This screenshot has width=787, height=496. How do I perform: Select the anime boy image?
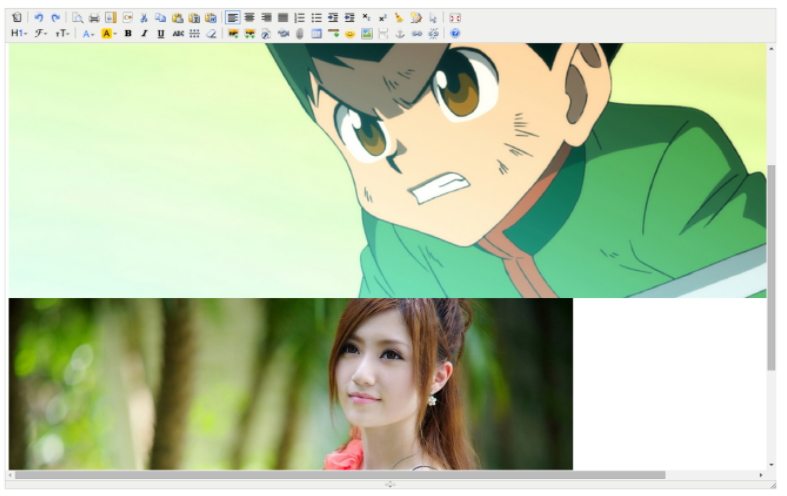(x=387, y=170)
